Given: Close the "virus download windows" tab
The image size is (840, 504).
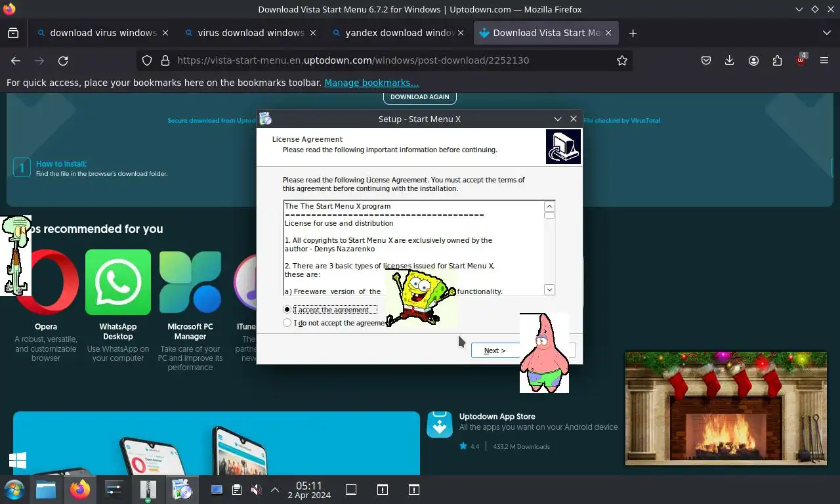Looking at the screenshot, I should point(313,33).
